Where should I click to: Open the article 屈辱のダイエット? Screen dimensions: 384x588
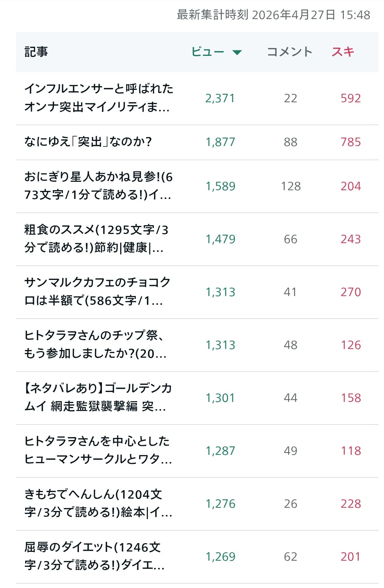[x=95, y=556]
